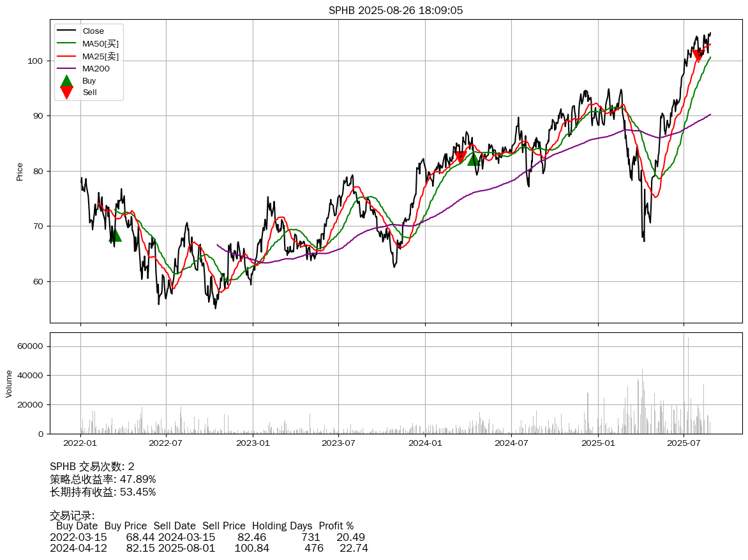Screen dimensions: 748x560
Task: Click the Price y-axis label
Action: point(20,172)
